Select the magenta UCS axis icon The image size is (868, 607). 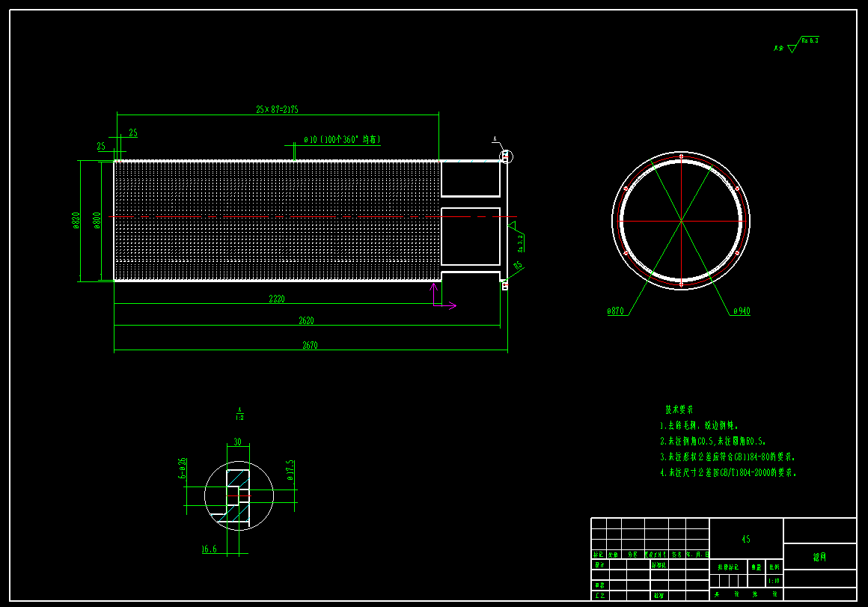pyautogui.click(x=444, y=296)
